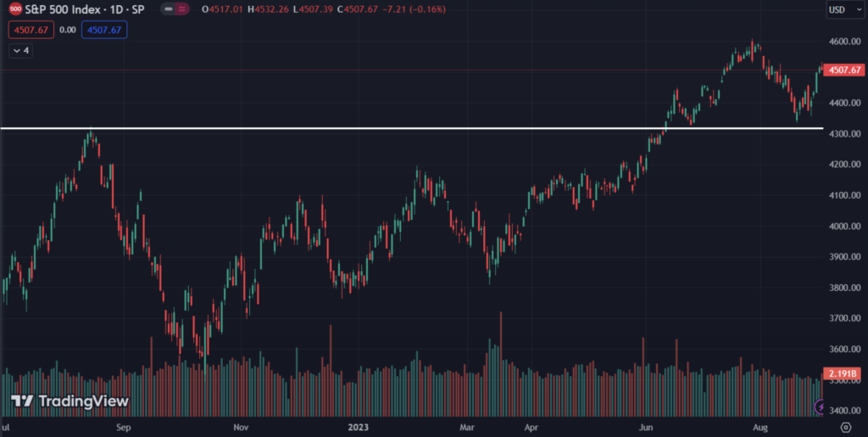Click the 2023 label on time axis
868x437 pixels.
pos(359,428)
